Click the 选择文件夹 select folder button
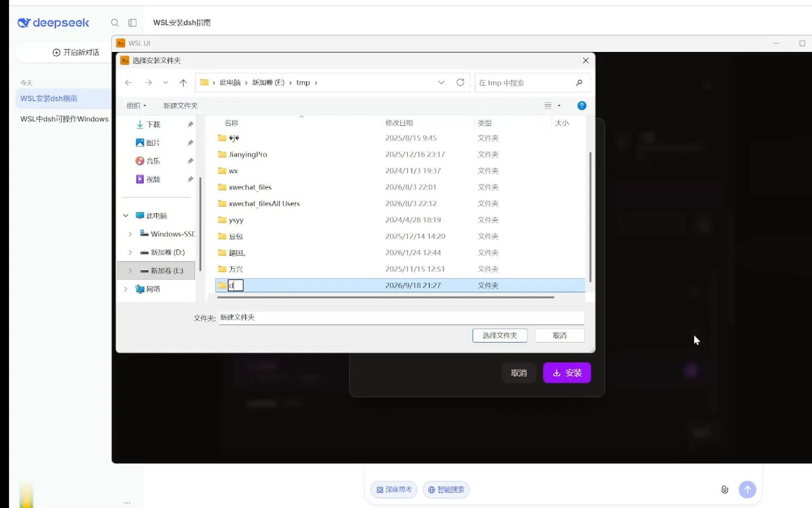The height and width of the screenshot is (508, 812). pos(500,335)
